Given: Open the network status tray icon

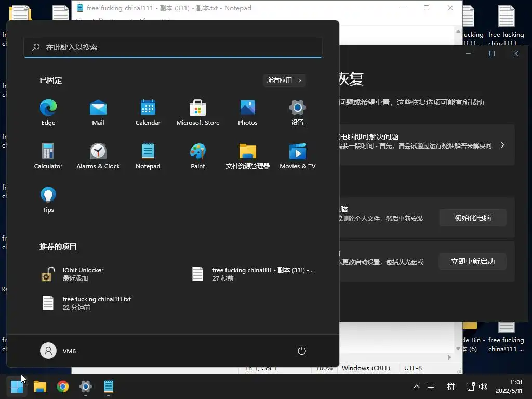Looking at the screenshot, I should coord(470,387).
